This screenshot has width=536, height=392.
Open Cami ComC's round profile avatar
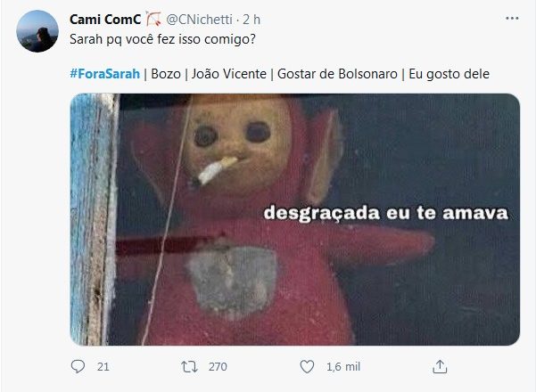tap(37, 31)
